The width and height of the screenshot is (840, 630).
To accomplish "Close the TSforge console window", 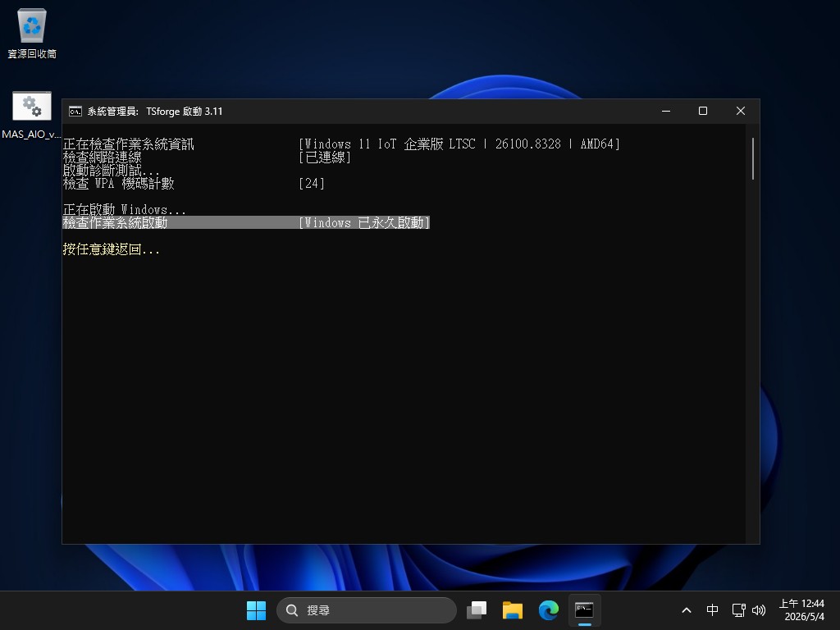I will pos(741,111).
